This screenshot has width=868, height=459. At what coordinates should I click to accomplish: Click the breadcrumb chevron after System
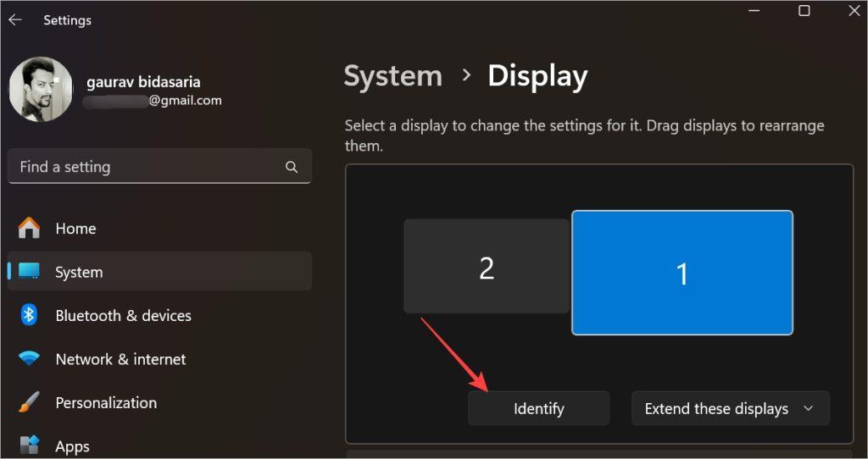[467, 75]
